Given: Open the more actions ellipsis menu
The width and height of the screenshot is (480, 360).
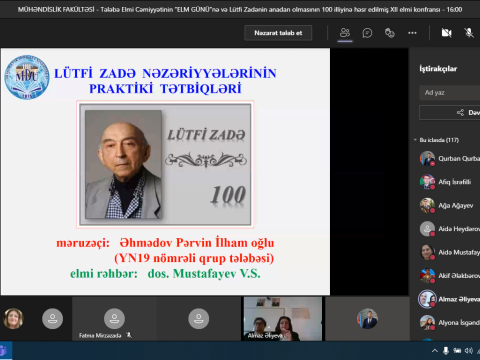Looking at the screenshot, I should tap(412, 33).
